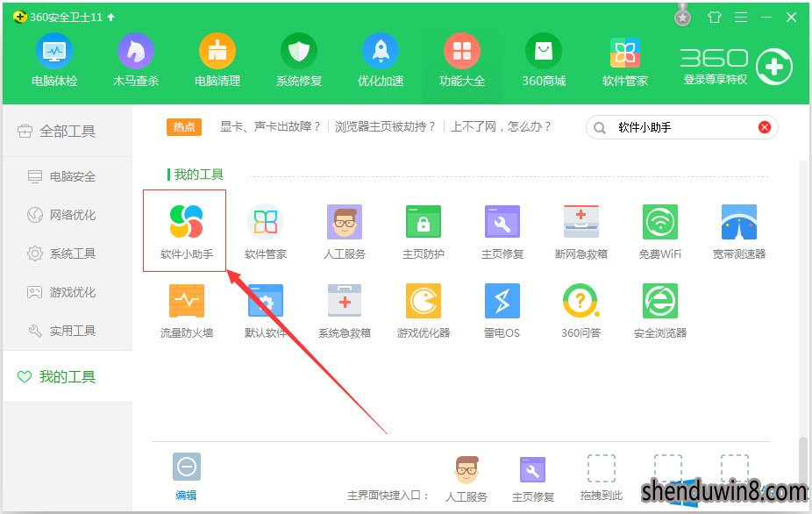
Task: Open 软件管家 in top toolbar
Action: [x=625, y=60]
